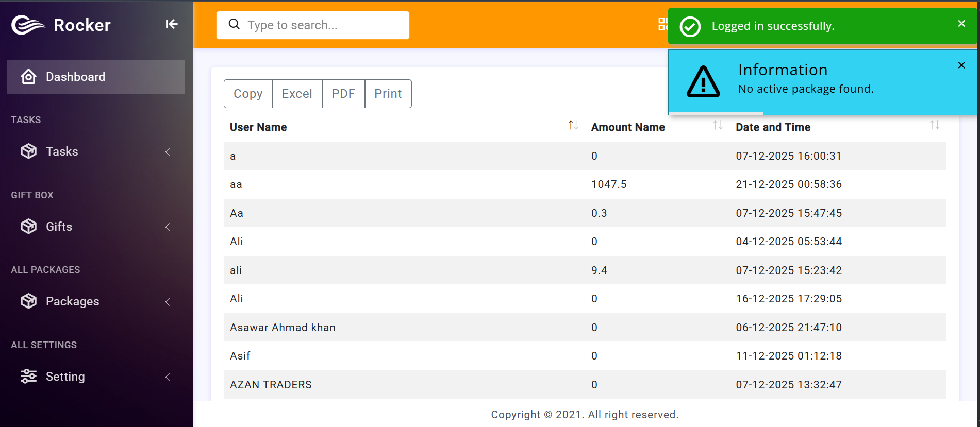Click the search magnifier icon
The height and width of the screenshot is (427, 980).
[x=234, y=24]
